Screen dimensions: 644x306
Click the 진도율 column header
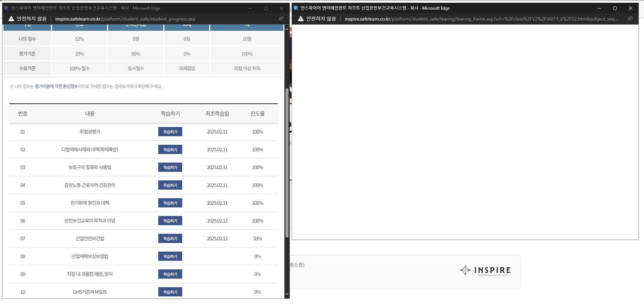(257, 114)
